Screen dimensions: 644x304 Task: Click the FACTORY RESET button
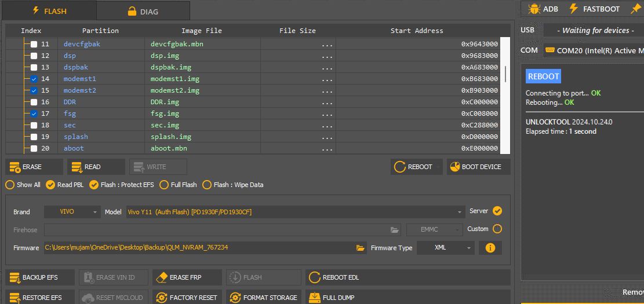click(186, 298)
